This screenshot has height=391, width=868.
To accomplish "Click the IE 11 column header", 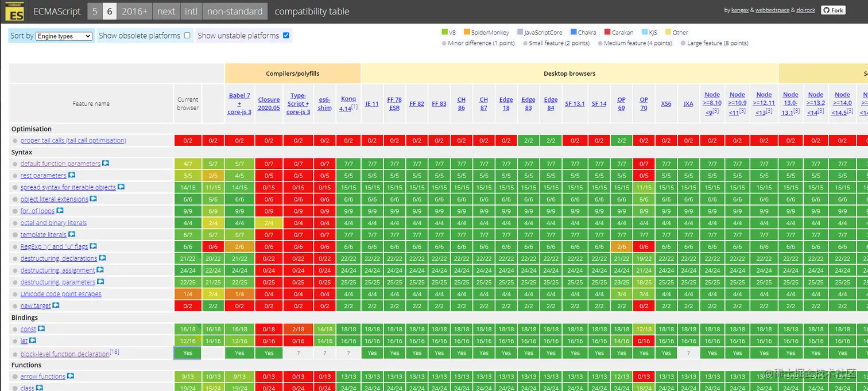I will (372, 104).
